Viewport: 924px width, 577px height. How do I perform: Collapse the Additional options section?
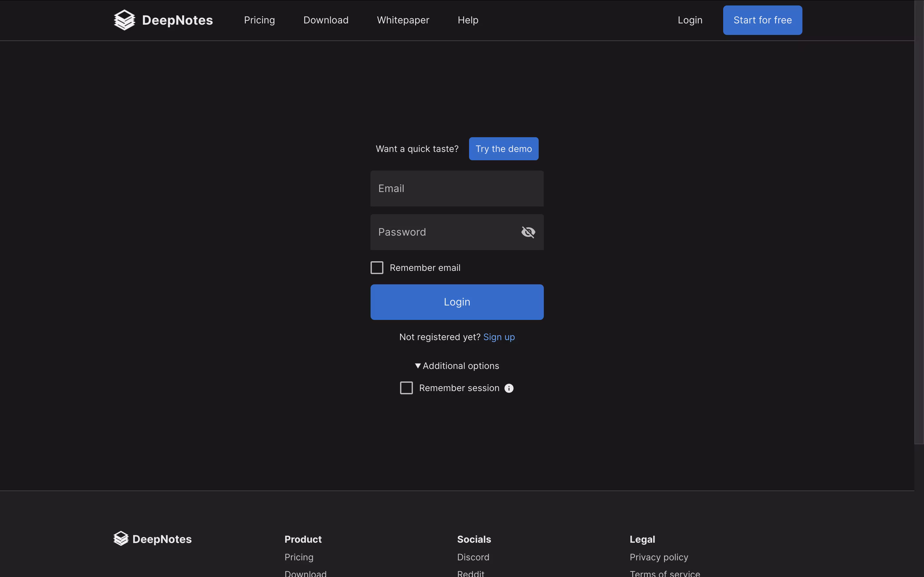point(457,365)
